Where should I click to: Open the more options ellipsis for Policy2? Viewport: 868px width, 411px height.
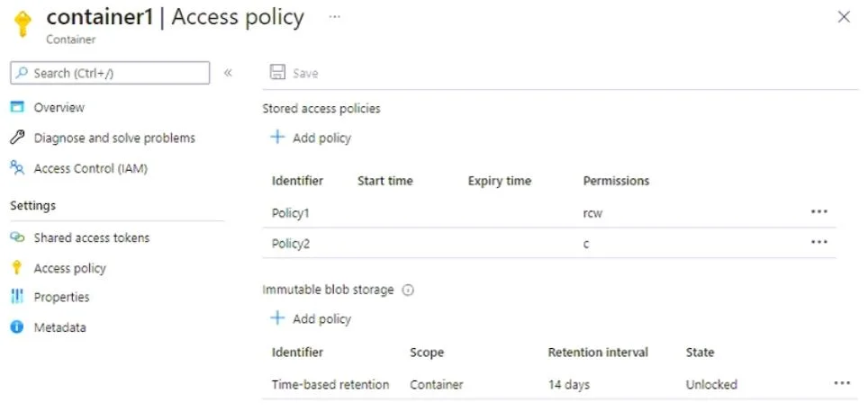pos(819,242)
